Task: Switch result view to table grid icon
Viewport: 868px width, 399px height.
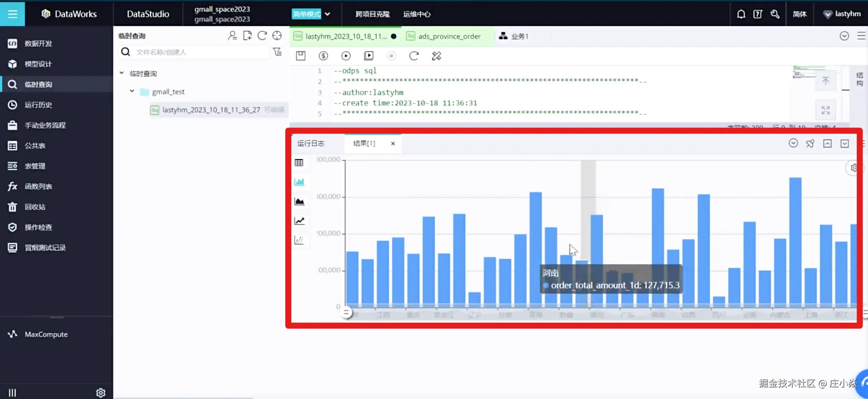Action: click(x=299, y=163)
